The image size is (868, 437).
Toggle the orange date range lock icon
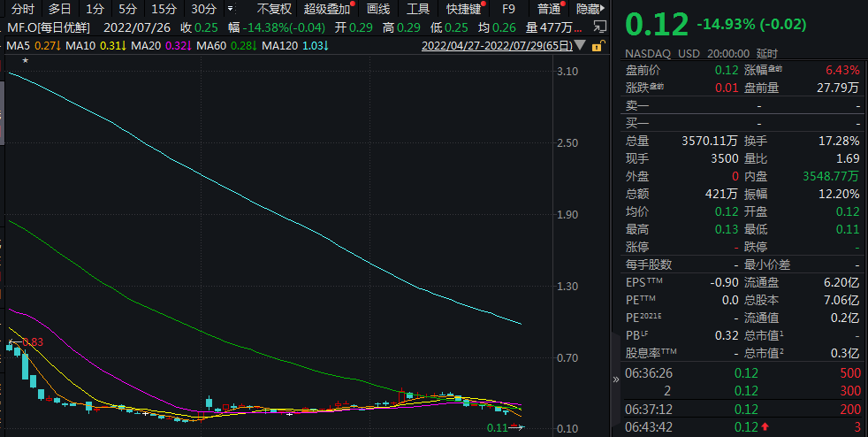[x=599, y=44]
